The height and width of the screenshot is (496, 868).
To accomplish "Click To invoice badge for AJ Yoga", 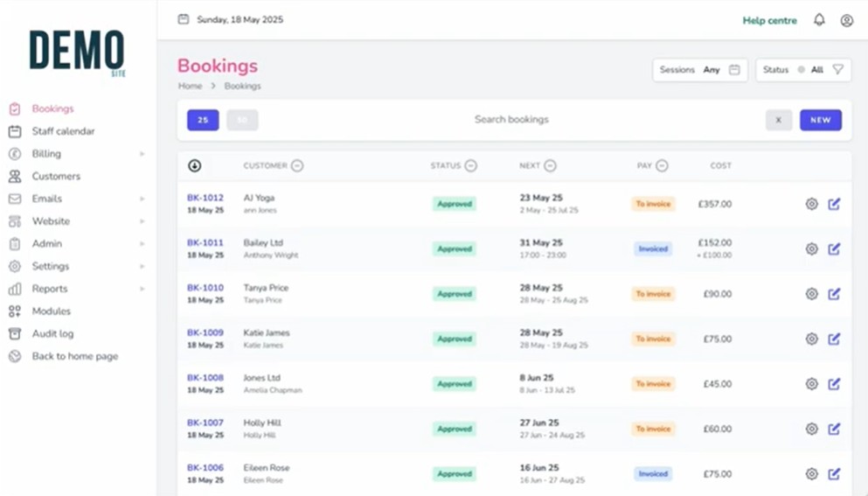I will click(653, 204).
